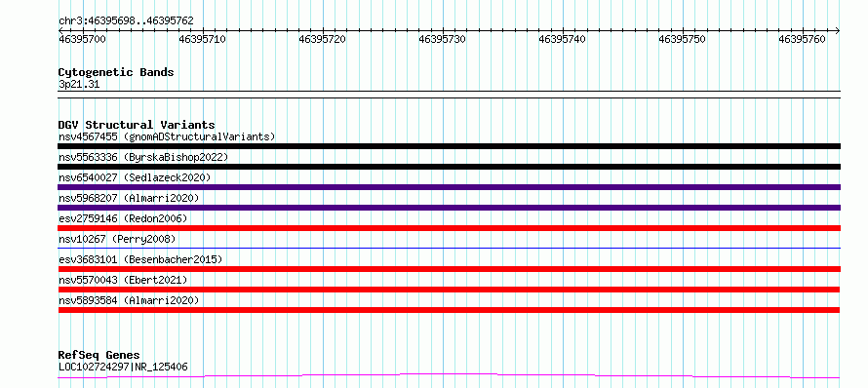Click the RefSeq Genes track title

[99, 355]
